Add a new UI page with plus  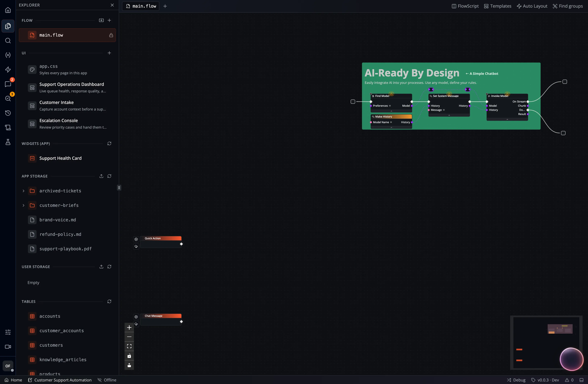click(109, 53)
